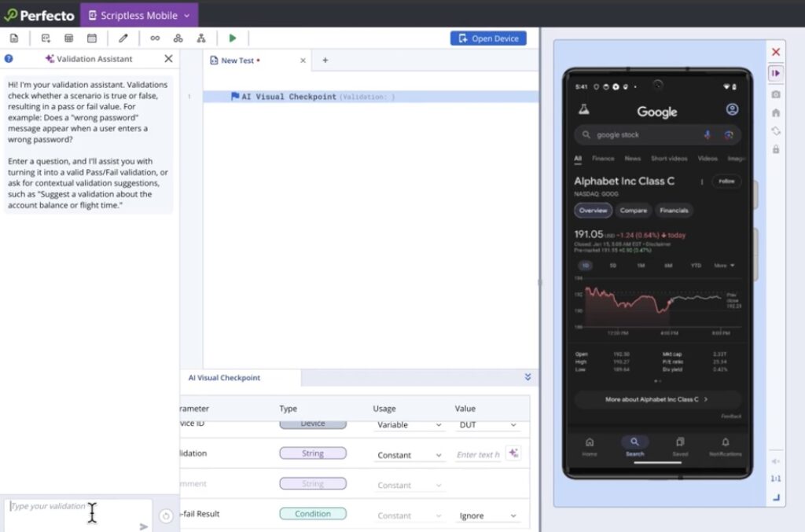This screenshot has width=805, height=532.
Task: Open the Scriptless Mobile dropdown menu
Action: coord(139,16)
